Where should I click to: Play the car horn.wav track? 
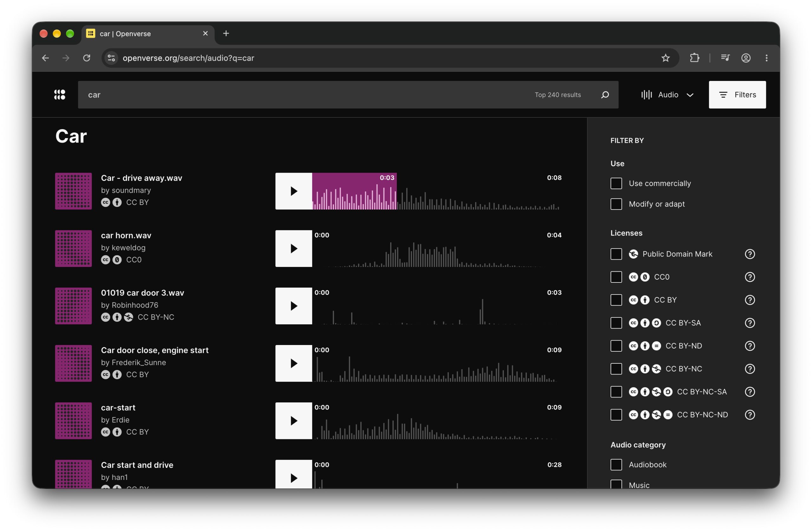click(x=294, y=248)
